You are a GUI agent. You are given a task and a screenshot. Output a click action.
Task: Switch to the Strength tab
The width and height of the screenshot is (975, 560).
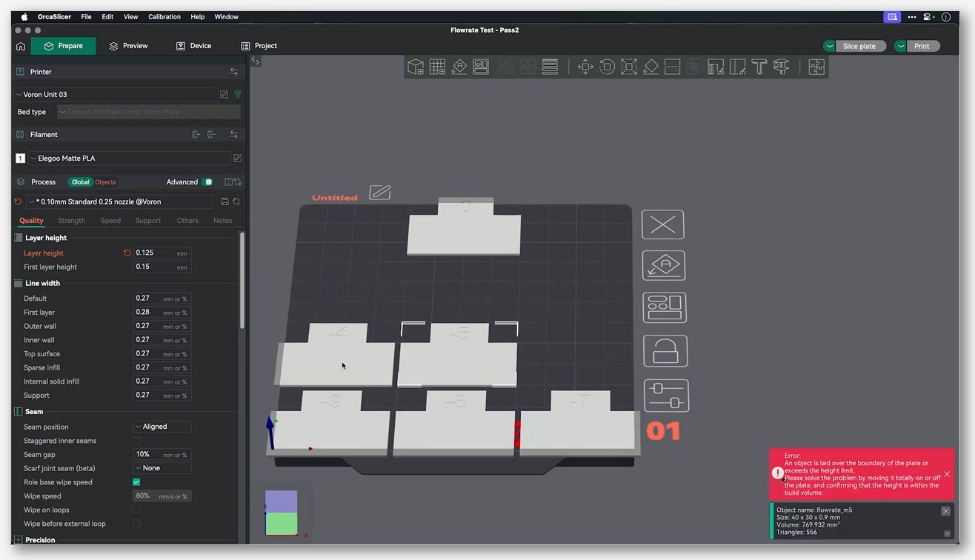pos(71,221)
